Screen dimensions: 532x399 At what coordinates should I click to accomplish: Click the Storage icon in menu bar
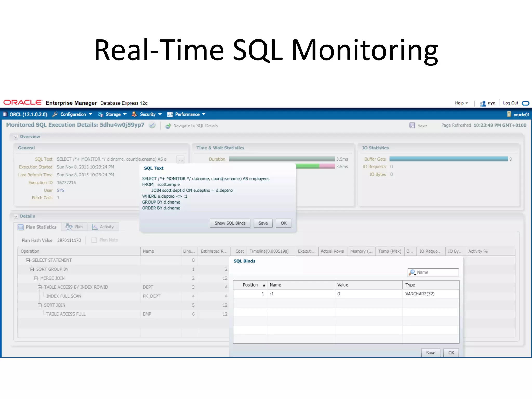pyautogui.click(x=100, y=115)
